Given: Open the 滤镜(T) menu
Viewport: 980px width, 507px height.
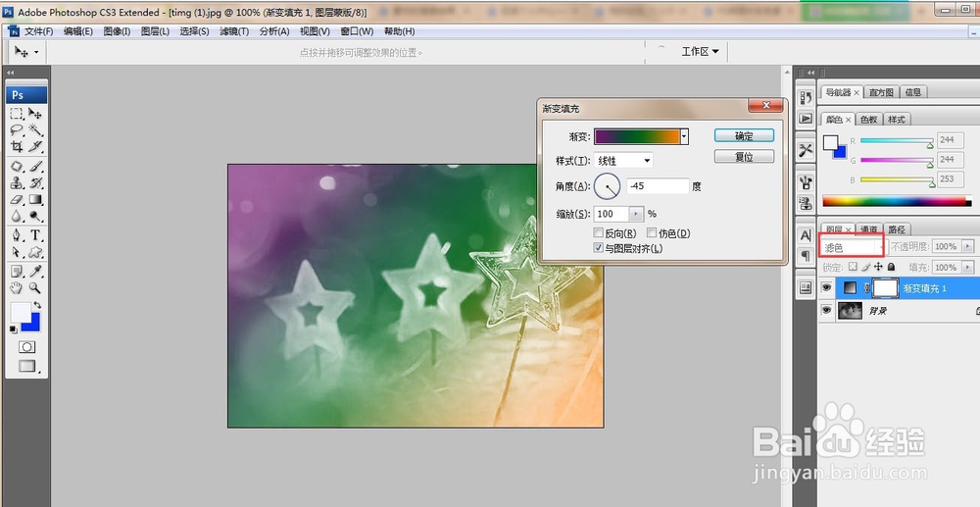Looking at the screenshot, I should (x=234, y=31).
